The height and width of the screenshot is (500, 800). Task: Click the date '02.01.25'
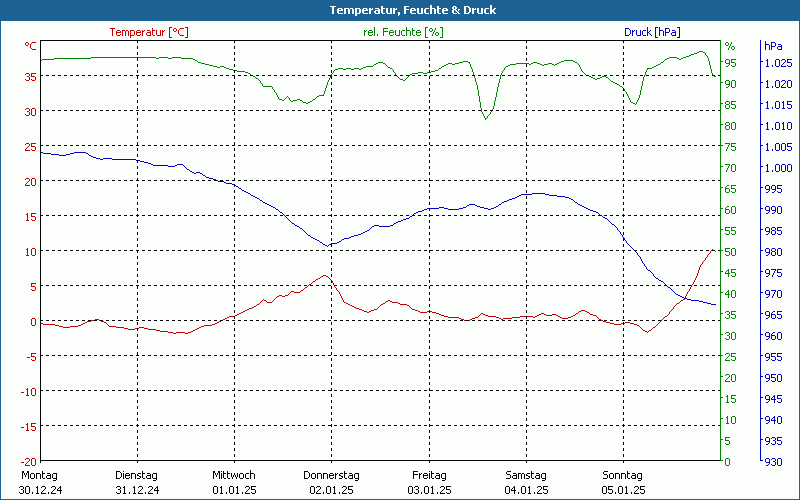(331, 490)
